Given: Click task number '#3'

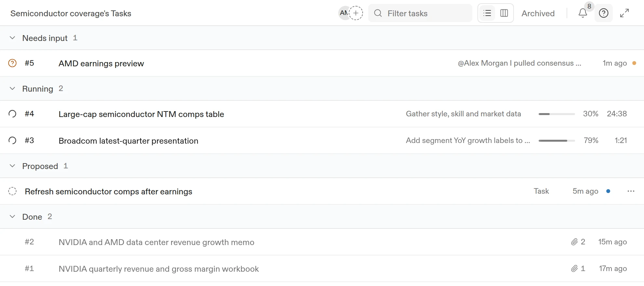Looking at the screenshot, I should click(x=29, y=140).
